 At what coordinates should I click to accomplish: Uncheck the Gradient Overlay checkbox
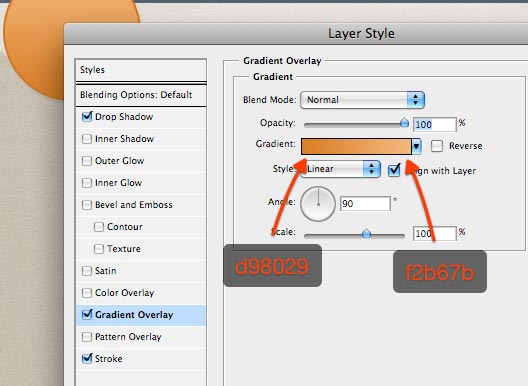pos(87,315)
